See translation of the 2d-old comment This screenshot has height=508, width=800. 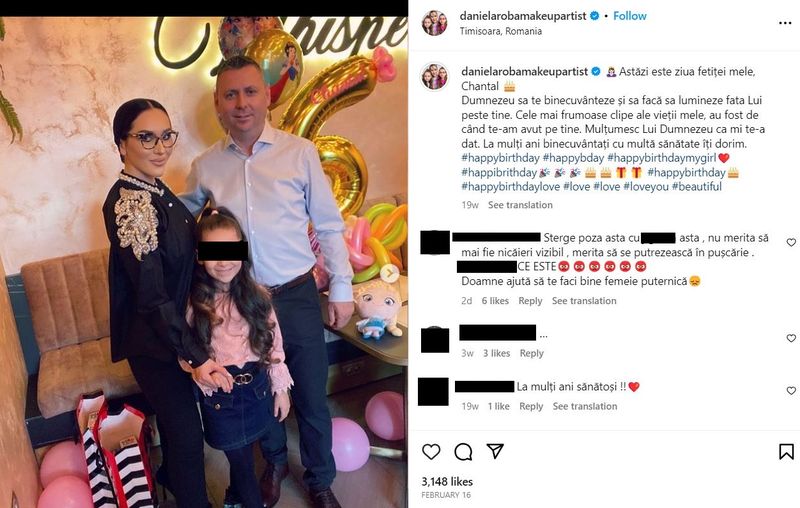click(584, 301)
